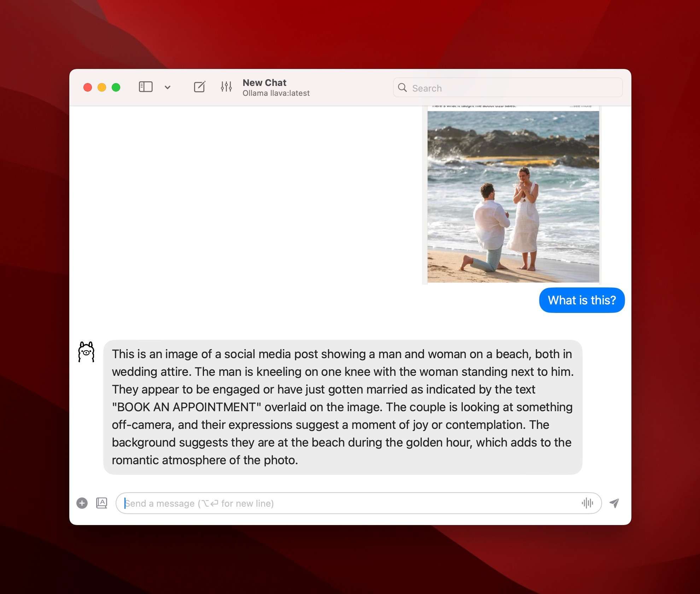The height and width of the screenshot is (594, 700).
Task: Send message with paper plane icon
Action: pos(614,503)
